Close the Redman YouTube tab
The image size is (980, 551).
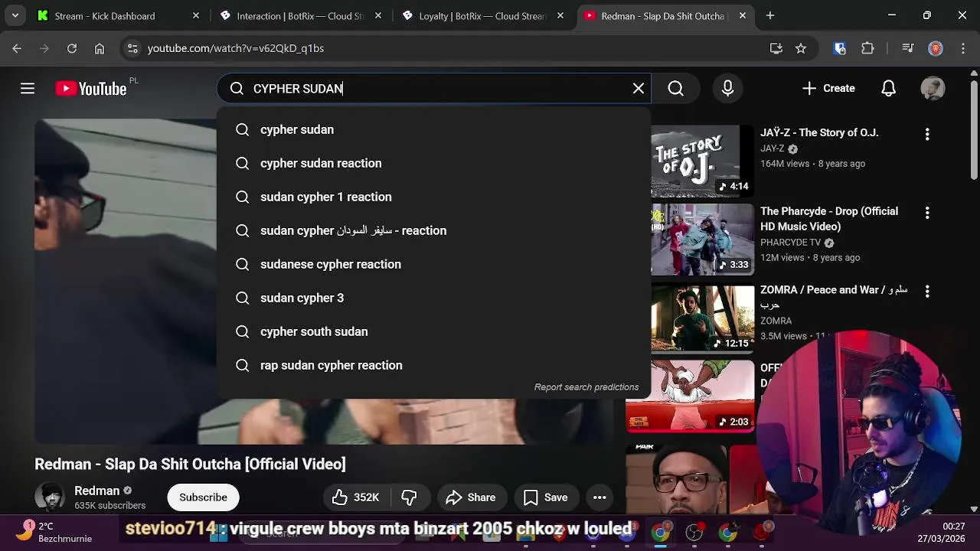coord(743,15)
